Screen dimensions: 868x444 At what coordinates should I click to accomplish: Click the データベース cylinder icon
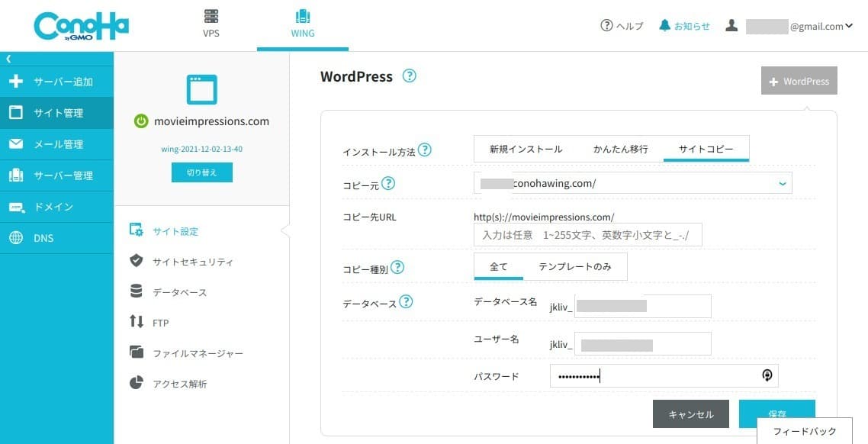(x=137, y=291)
